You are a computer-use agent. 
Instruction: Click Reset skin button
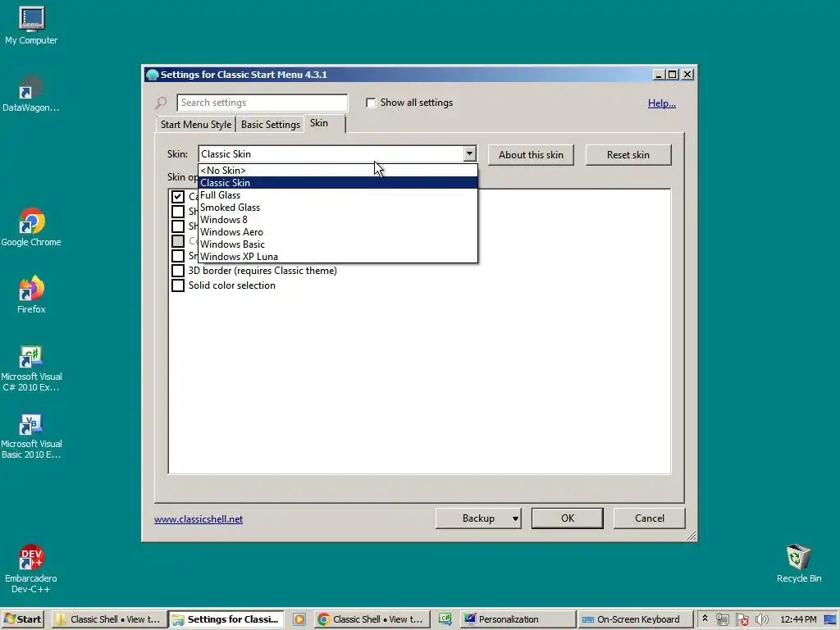tap(628, 155)
